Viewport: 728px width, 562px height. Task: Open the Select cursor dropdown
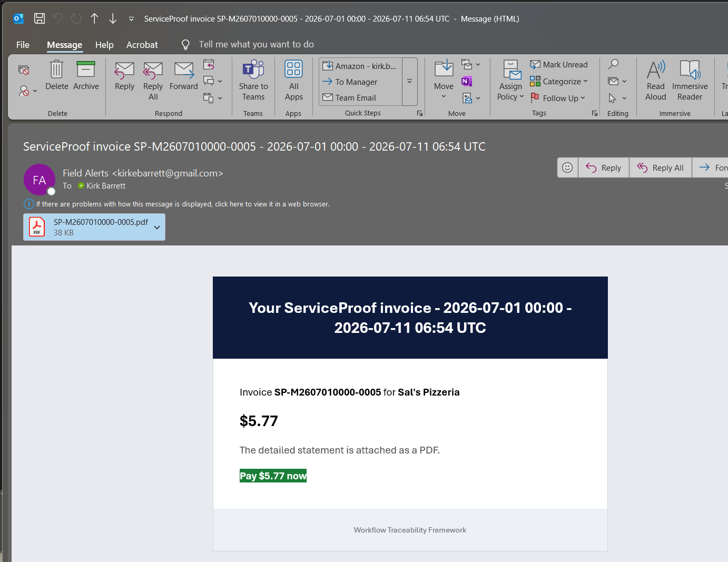[617, 98]
